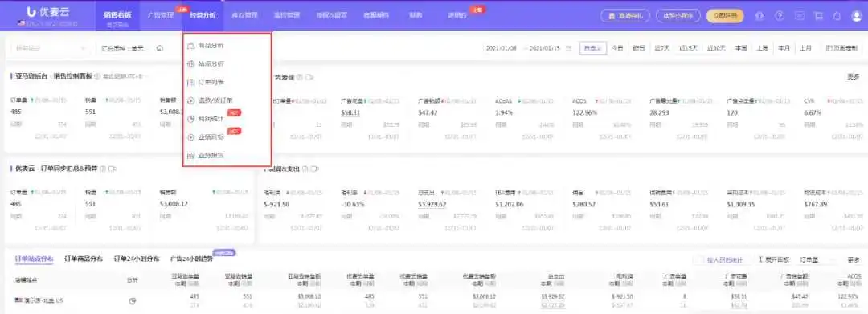Select the 自定义 date range button

click(592, 48)
